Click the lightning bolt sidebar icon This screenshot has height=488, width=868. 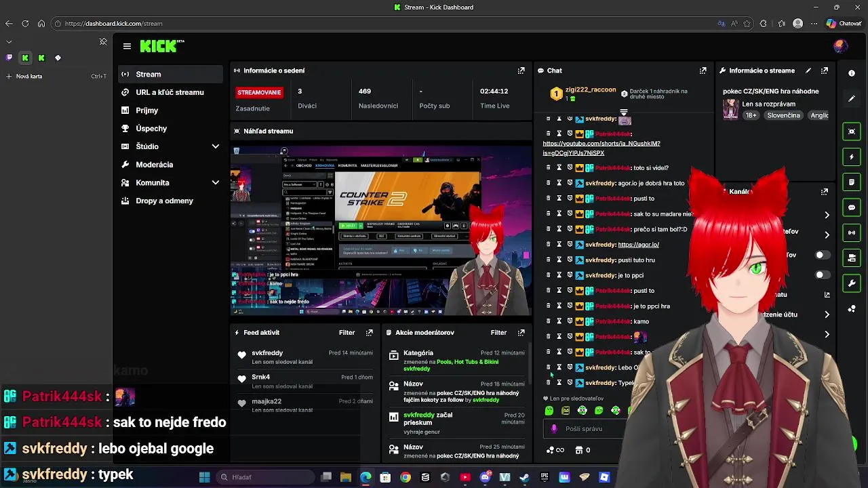coord(852,157)
